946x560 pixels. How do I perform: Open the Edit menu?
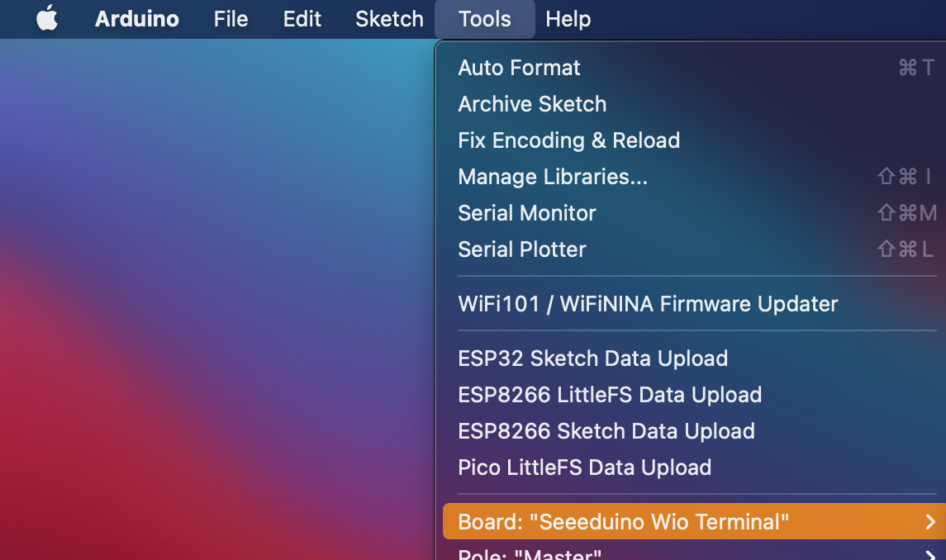[302, 19]
